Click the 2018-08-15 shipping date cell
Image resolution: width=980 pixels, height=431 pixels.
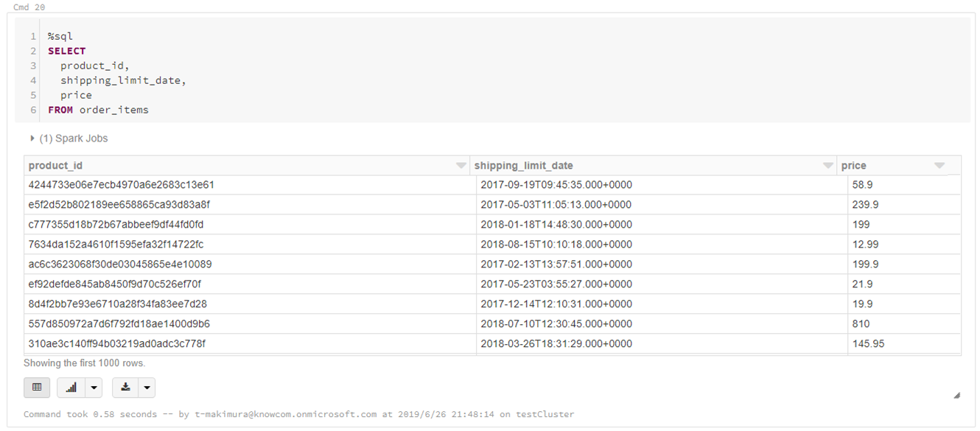coord(556,245)
